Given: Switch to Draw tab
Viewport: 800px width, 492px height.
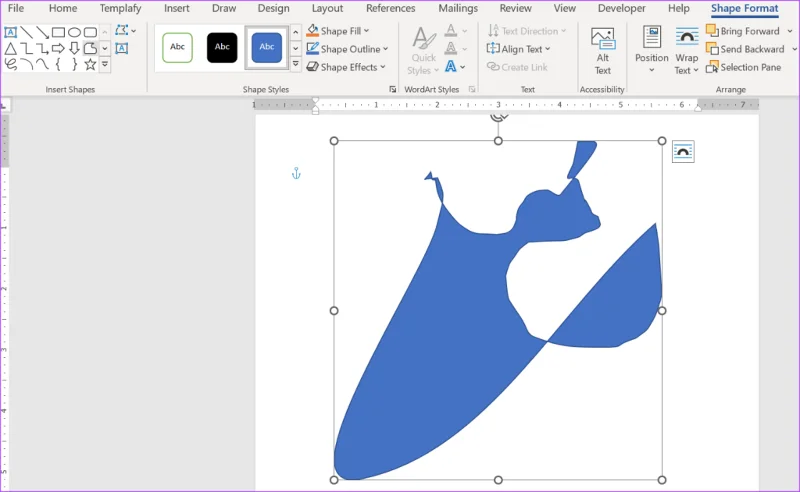Looking at the screenshot, I should (x=224, y=8).
